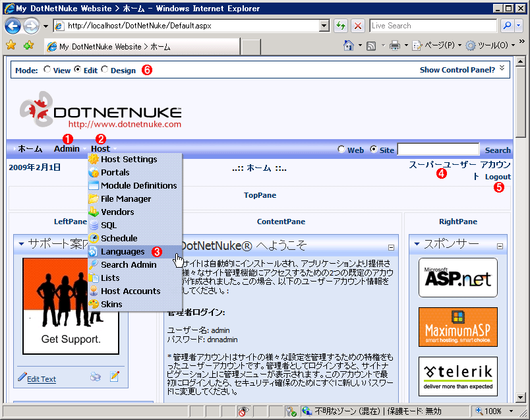Click the vertical scrollbar down arrow
This screenshot has width=530, height=420.
[520, 398]
